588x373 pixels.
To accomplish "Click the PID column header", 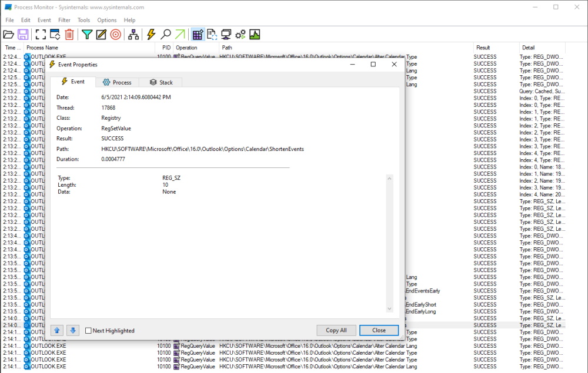I will click(165, 48).
